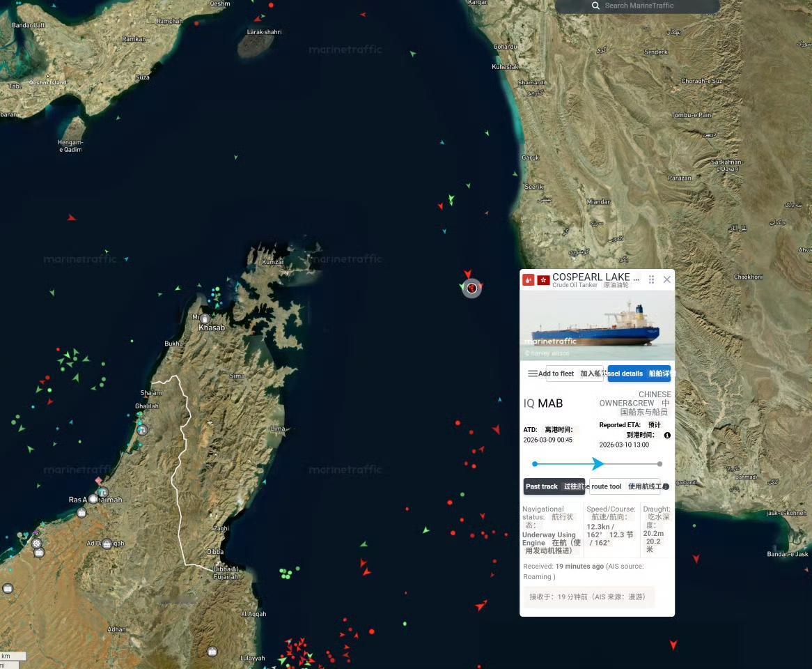Click the voyage departure dot on progress bar
The image size is (812, 669).
tap(535, 464)
